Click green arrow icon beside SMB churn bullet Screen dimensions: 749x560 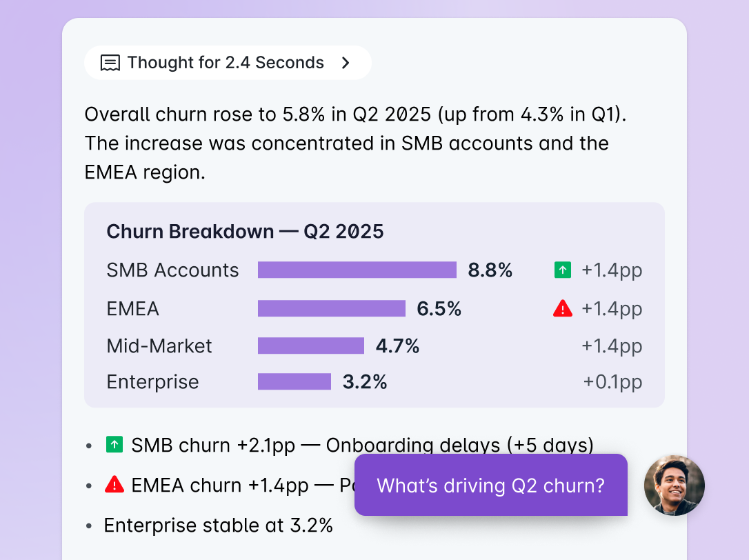click(x=114, y=445)
